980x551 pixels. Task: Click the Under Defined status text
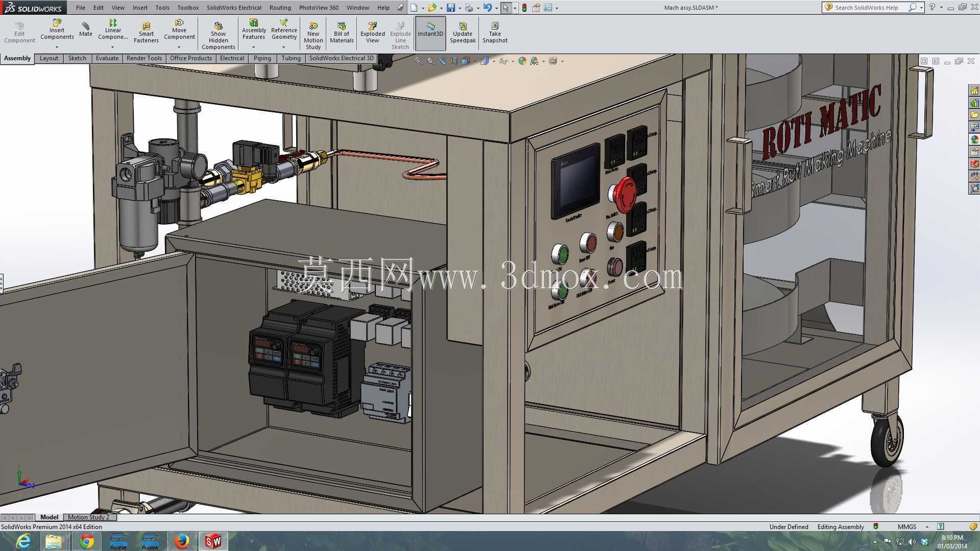788,527
